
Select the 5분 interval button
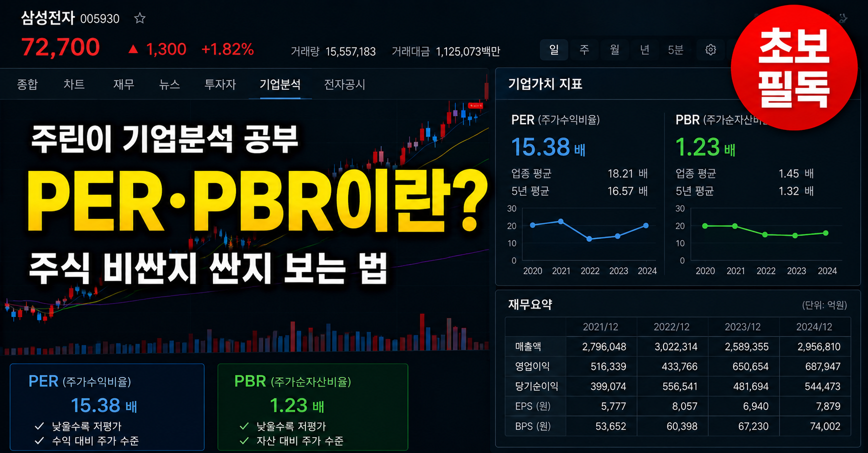(675, 49)
